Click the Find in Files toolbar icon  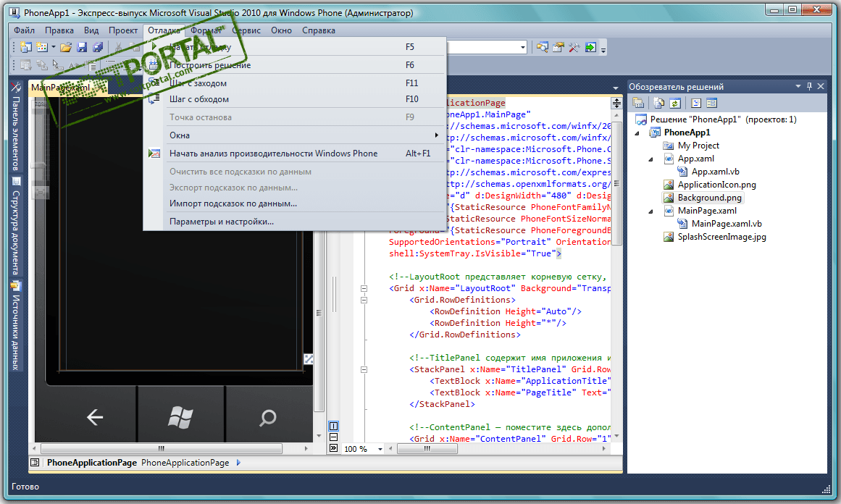tap(543, 48)
